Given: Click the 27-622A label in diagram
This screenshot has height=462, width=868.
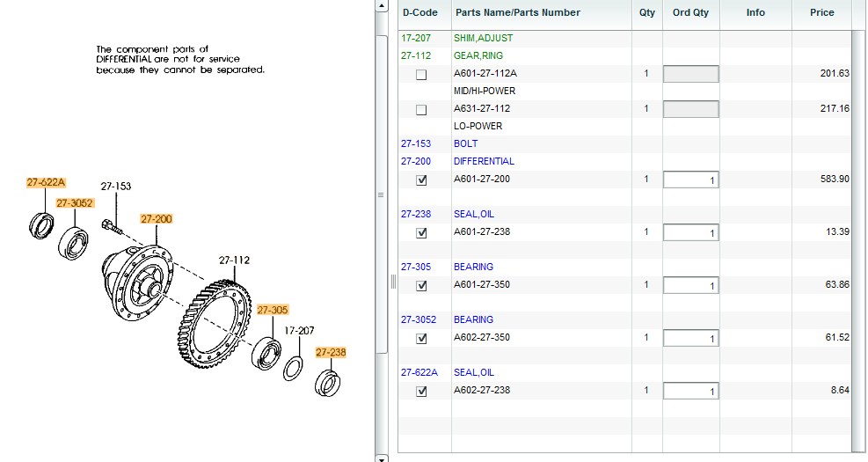Looking at the screenshot, I should [x=46, y=182].
